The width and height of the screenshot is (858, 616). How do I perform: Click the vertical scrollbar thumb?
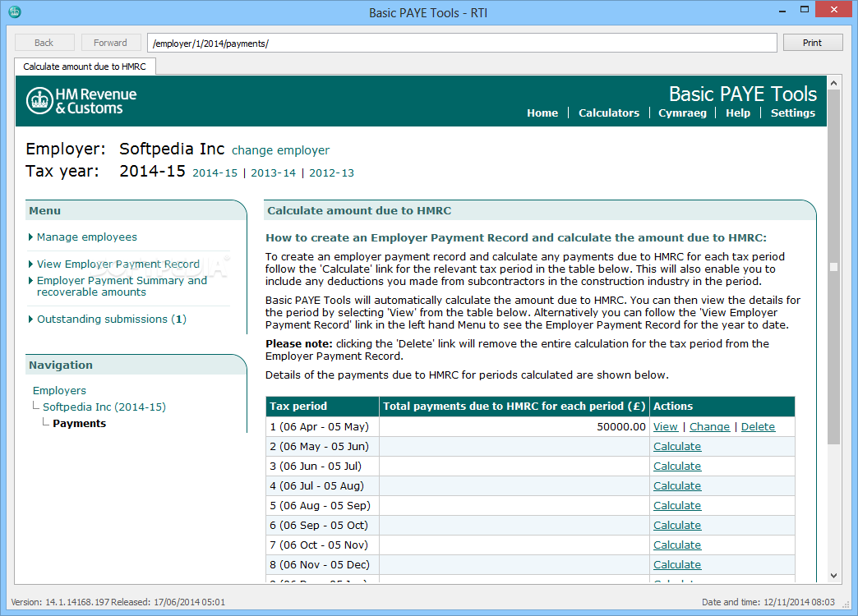[833, 267]
